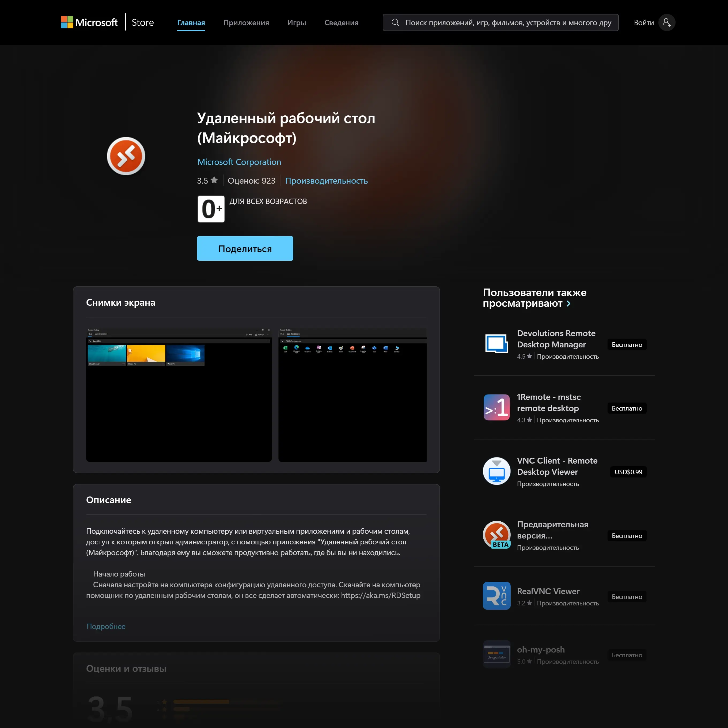Click the USD$0.99 price button
The image size is (728, 728).
(x=628, y=472)
